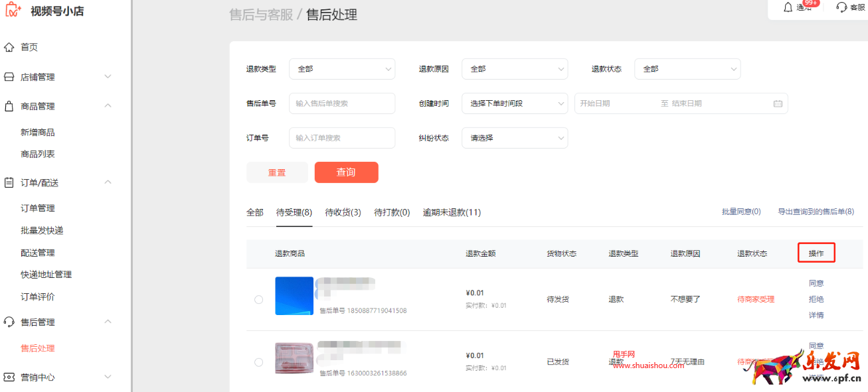Click the 查询 search button
868x392 pixels.
(x=346, y=172)
